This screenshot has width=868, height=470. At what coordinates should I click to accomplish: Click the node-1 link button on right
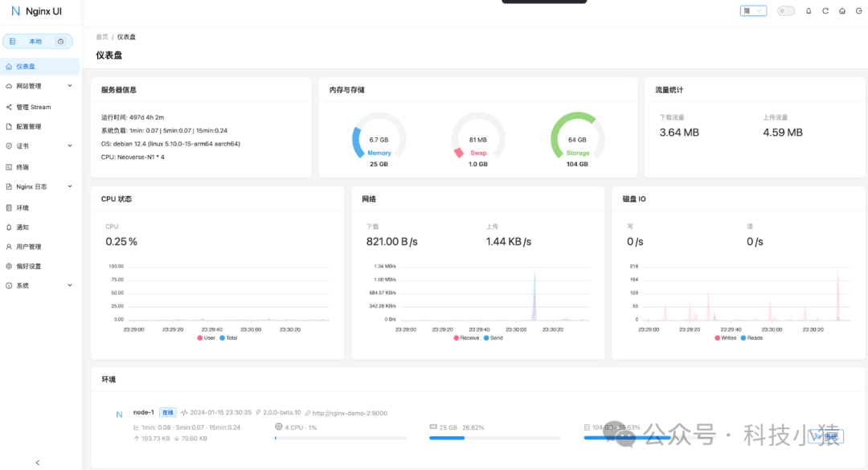click(x=825, y=436)
